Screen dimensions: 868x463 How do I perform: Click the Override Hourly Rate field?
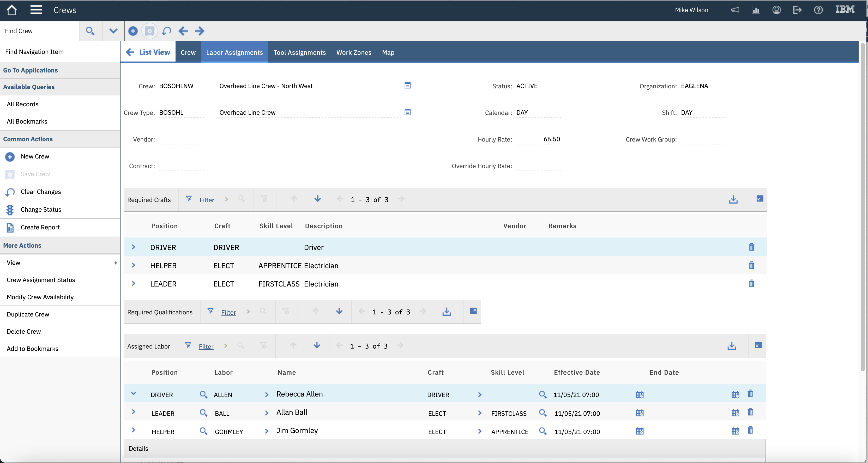click(x=538, y=166)
